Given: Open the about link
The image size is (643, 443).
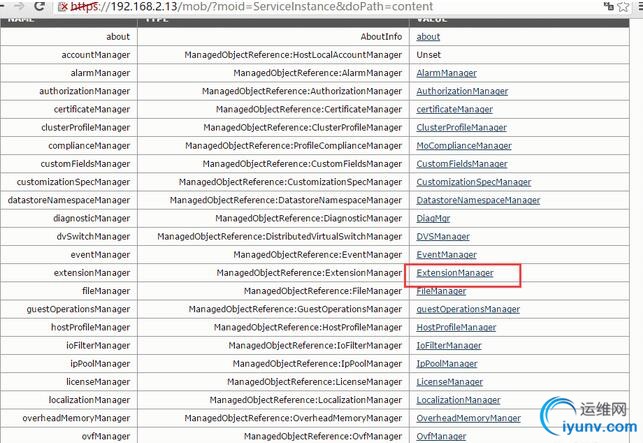Looking at the screenshot, I should [428, 37].
